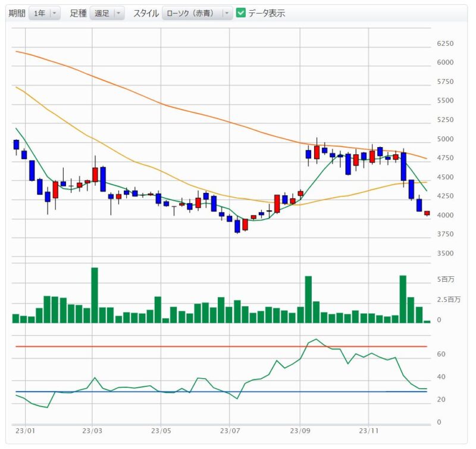
Task: Click the tall volume bar just after 23/09
Action: (308, 299)
